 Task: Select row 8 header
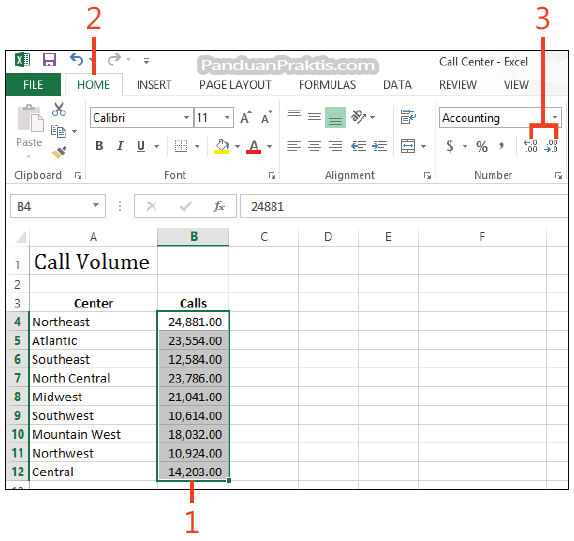click(x=17, y=396)
